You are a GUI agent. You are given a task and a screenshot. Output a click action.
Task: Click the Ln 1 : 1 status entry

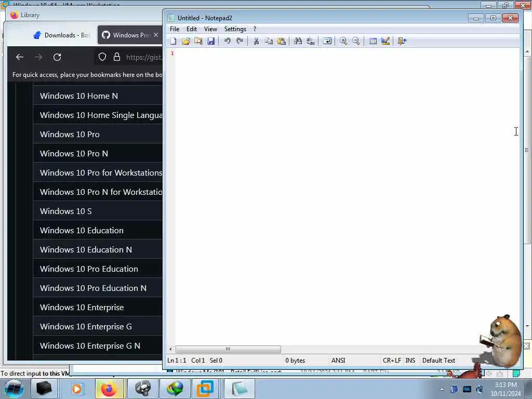177,361
